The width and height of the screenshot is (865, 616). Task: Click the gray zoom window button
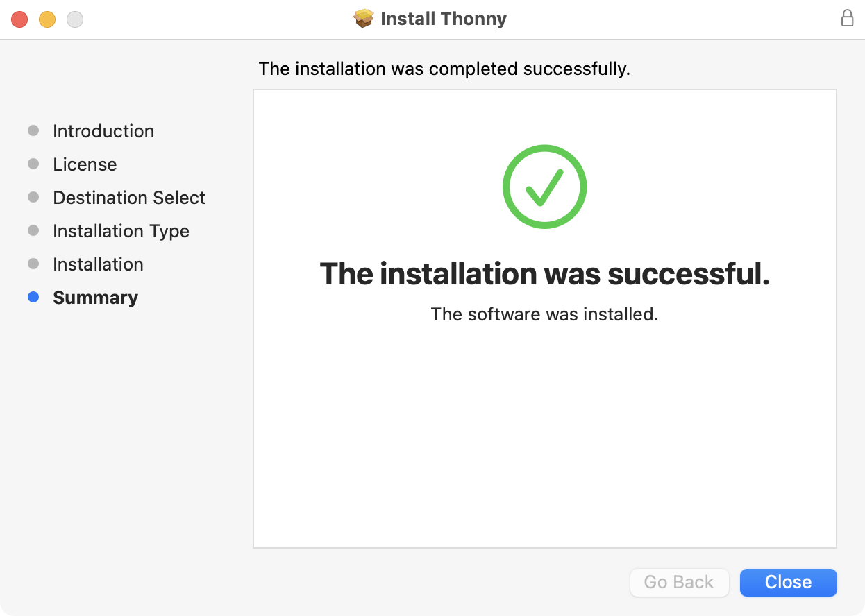(75, 19)
